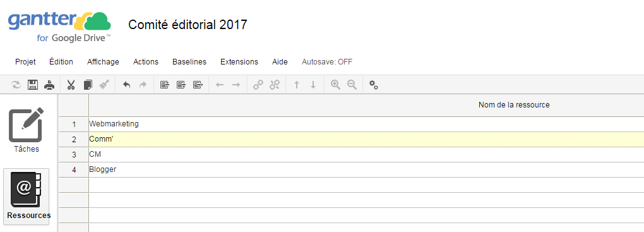
Task: Open the settings gears icon
Action: click(x=373, y=85)
